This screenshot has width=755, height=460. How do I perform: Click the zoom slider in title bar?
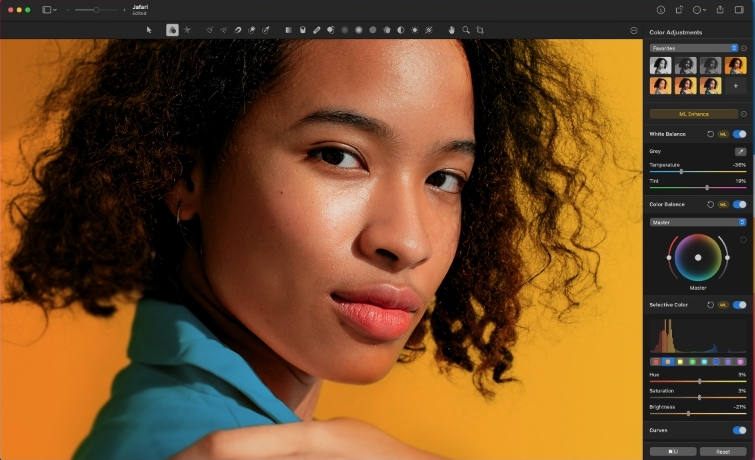[96, 10]
